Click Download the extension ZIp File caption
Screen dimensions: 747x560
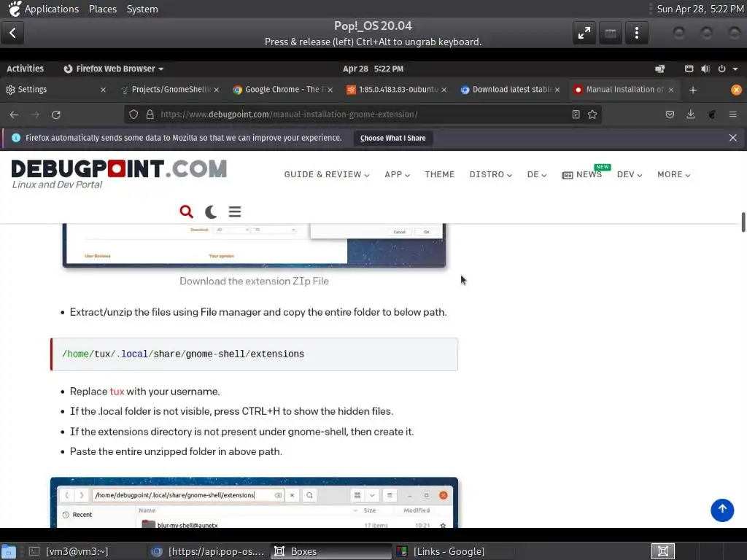pos(254,281)
